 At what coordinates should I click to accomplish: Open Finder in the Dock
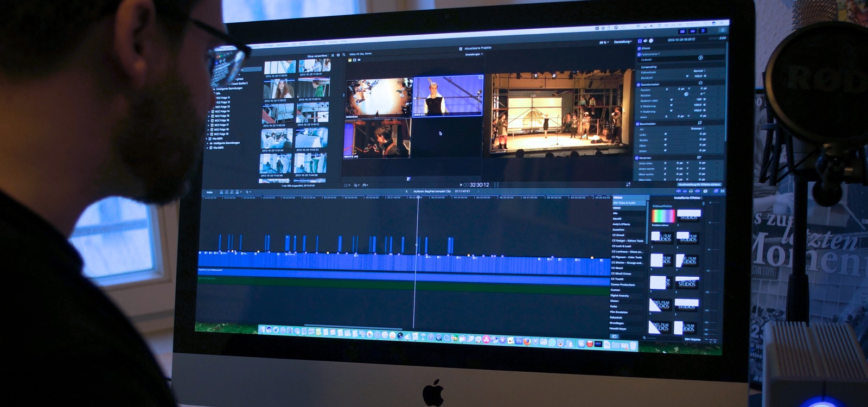[262, 329]
